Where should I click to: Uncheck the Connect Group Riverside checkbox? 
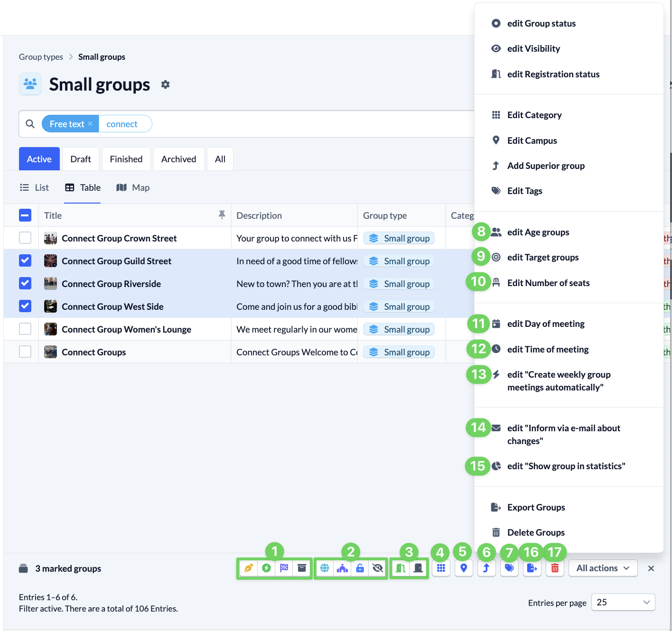[25, 284]
